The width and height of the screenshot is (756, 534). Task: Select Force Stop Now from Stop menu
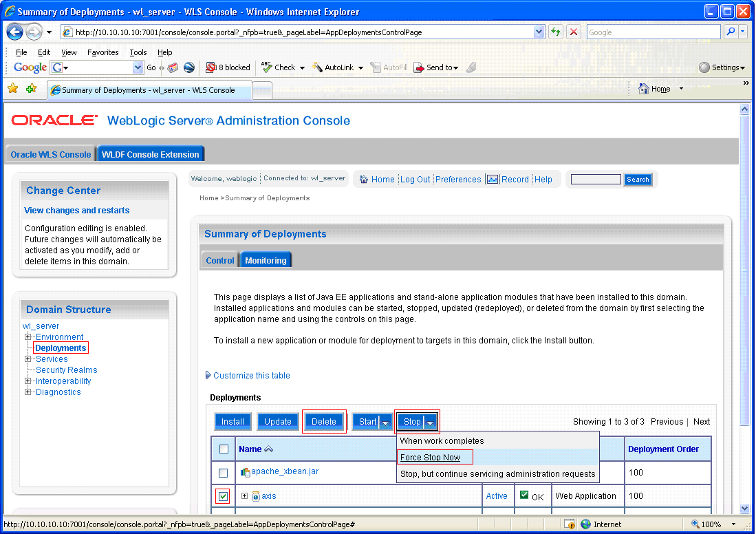click(430, 458)
